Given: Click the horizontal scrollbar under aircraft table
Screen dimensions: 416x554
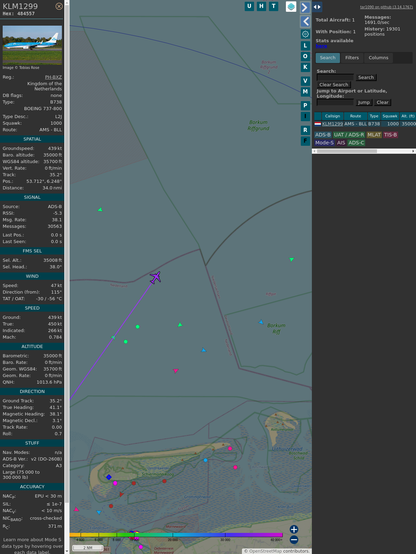Looking at the screenshot, I should (364, 151).
